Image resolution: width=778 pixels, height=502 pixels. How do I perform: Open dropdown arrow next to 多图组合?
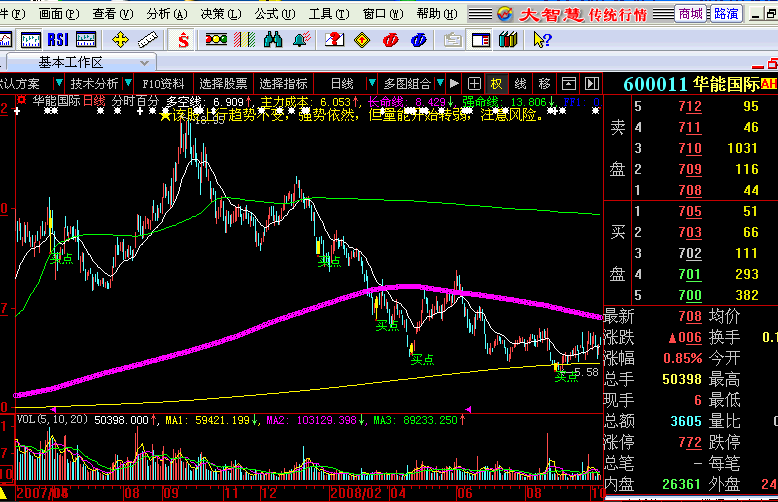pos(440,83)
